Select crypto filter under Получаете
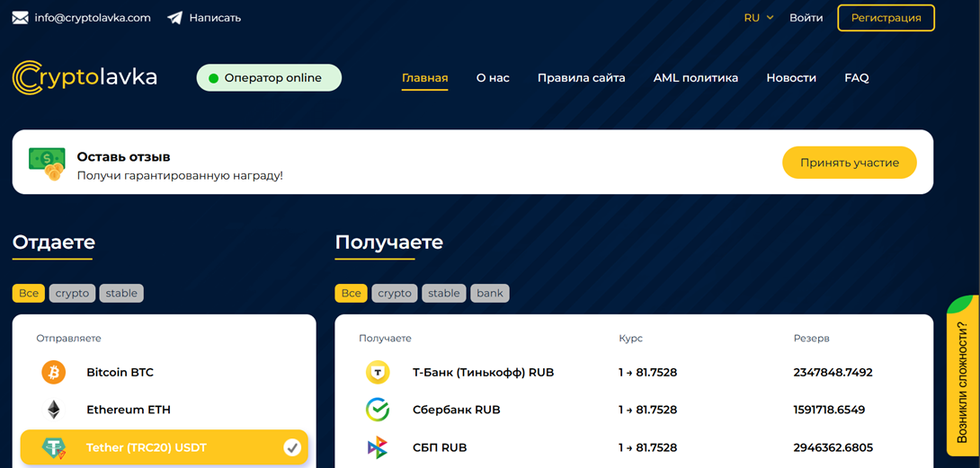The height and width of the screenshot is (468, 980). (395, 293)
